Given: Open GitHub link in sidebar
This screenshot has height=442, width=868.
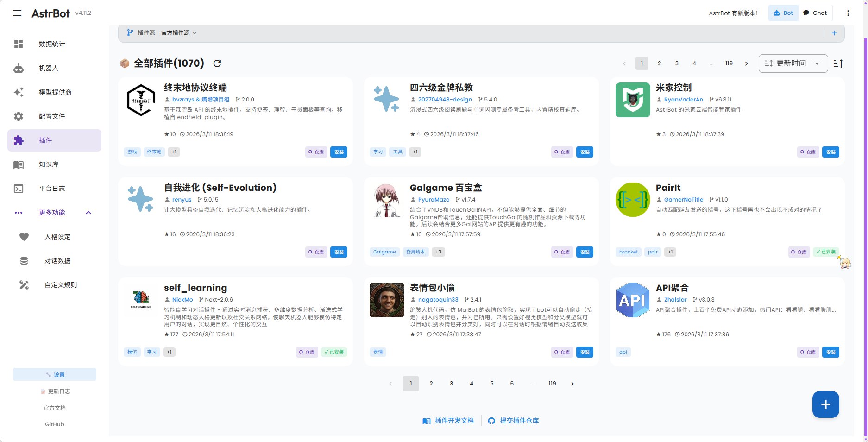Looking at the screenshot, I should pyautogui.click(x=55, y=424).
